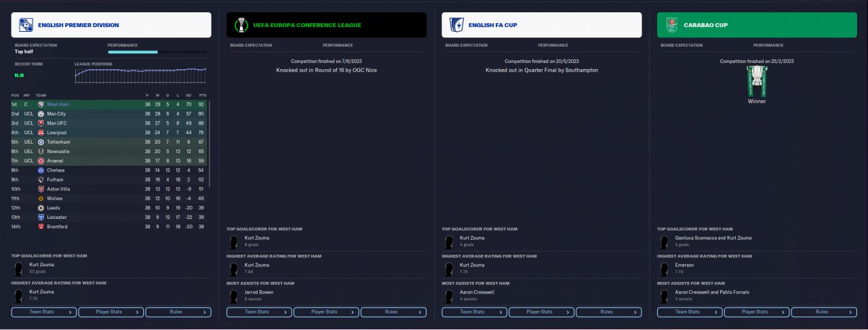Image resolution: width=868 pixels, height=330 pixels.
Task: Click the Newcastle club badge
Action: [x=41, y=152]
